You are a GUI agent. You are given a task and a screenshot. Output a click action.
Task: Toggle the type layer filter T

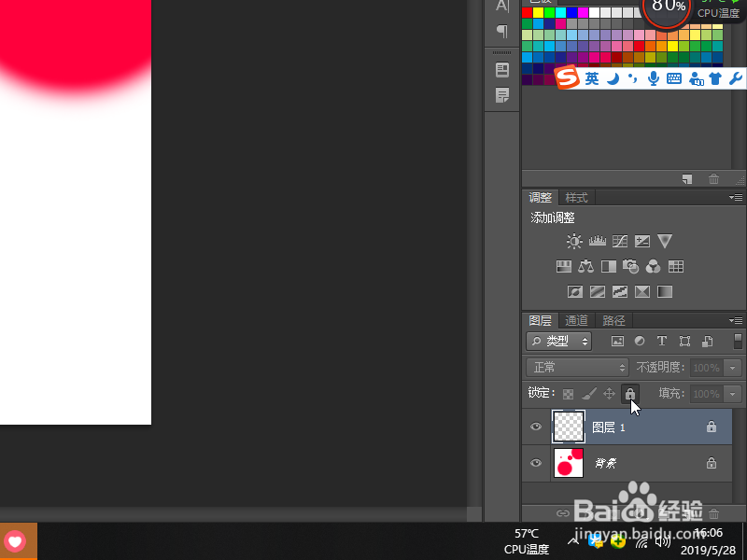(662, 341)
